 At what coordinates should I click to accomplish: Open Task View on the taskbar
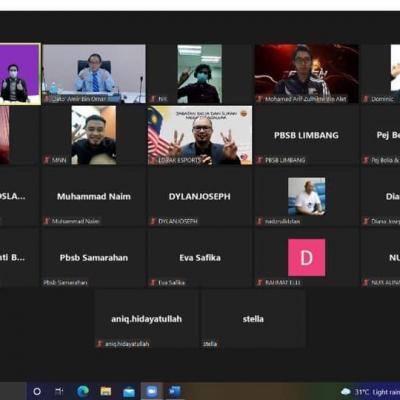pyautogui.click(x=59, y=391)
